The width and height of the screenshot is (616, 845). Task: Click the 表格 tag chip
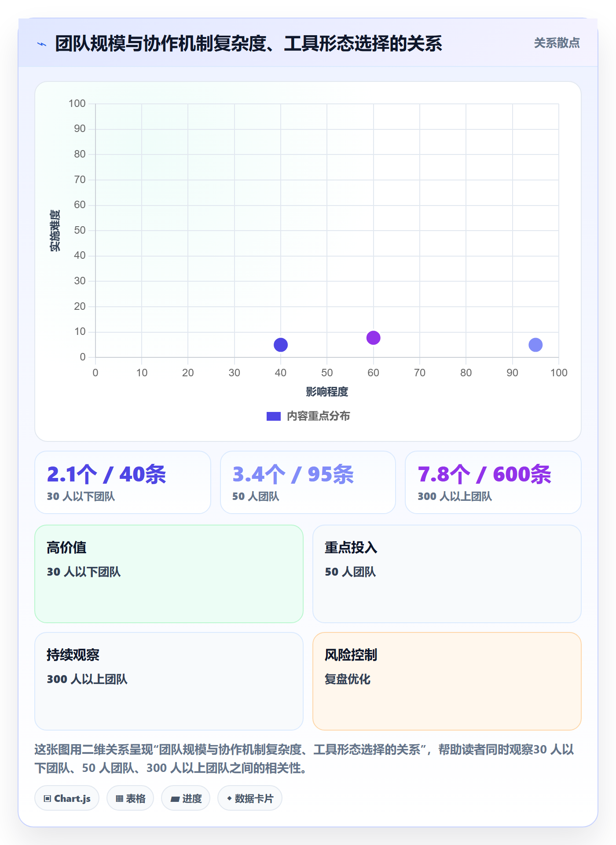click(130, 798)
